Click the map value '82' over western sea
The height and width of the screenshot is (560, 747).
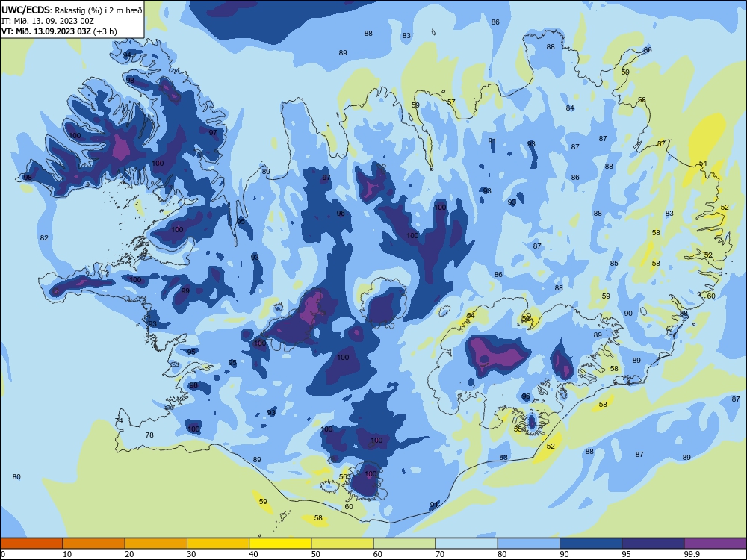pos(44,237)
